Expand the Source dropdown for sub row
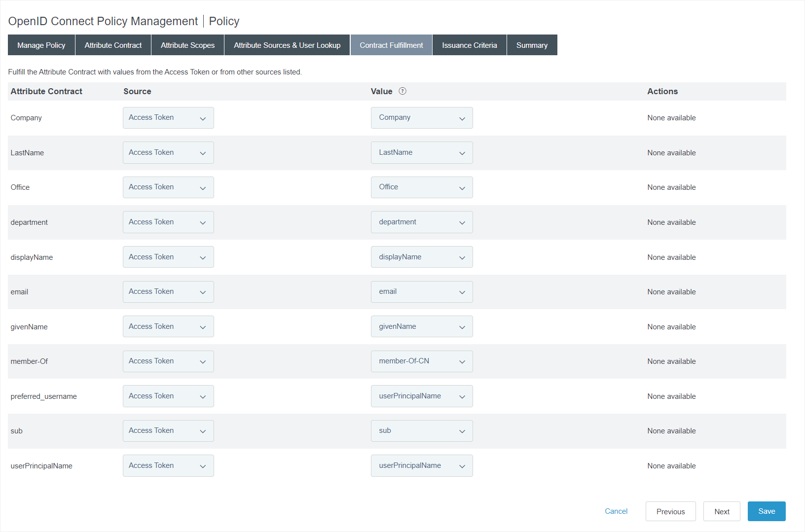The image size is (805, 532). tap(168, 431)
